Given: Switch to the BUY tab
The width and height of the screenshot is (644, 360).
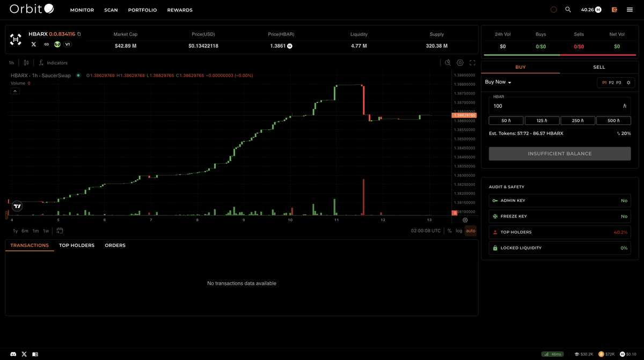Looking at the screenshot, I should point(521,67).
